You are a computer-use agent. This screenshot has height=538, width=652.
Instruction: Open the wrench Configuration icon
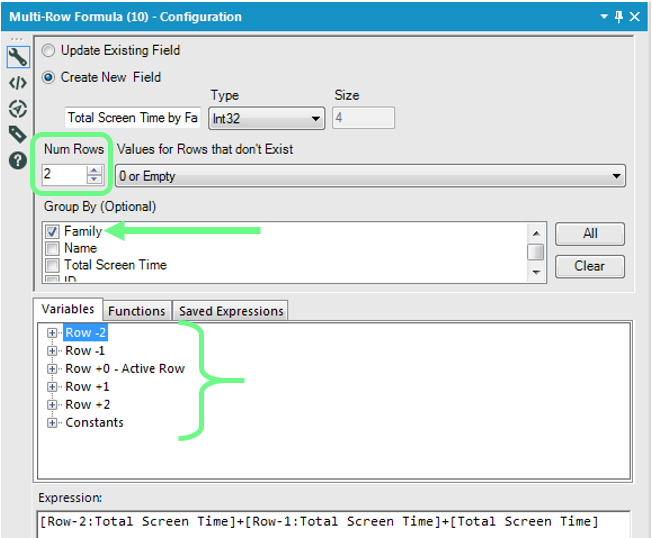tap(18, 57)
